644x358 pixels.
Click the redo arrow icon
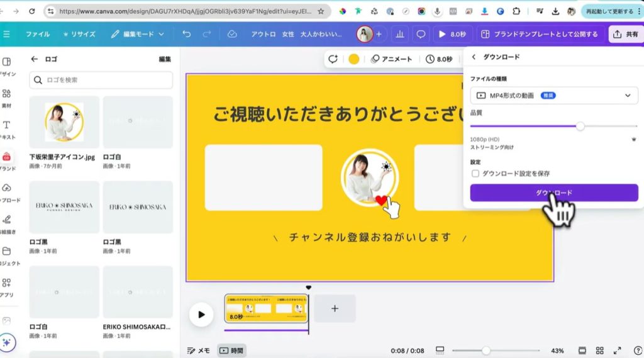tap(205, 34)
